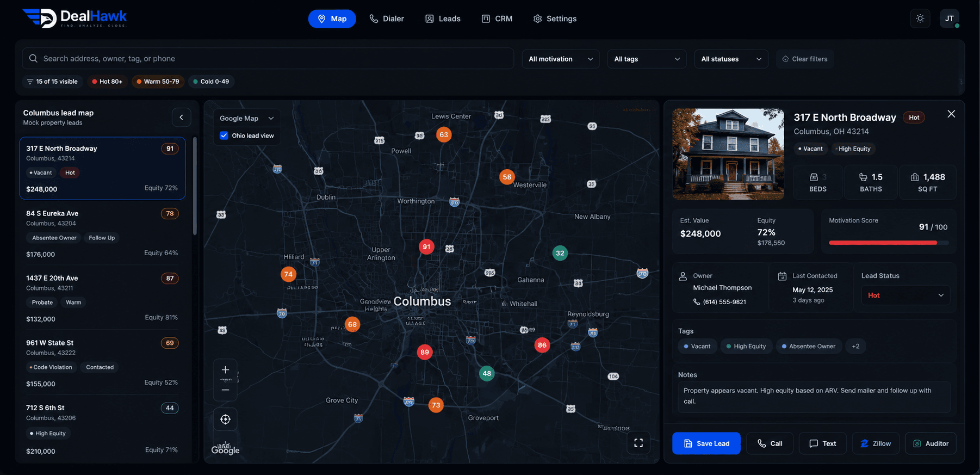Click the search address input field

pyautogui.click(x=268, y=58)
